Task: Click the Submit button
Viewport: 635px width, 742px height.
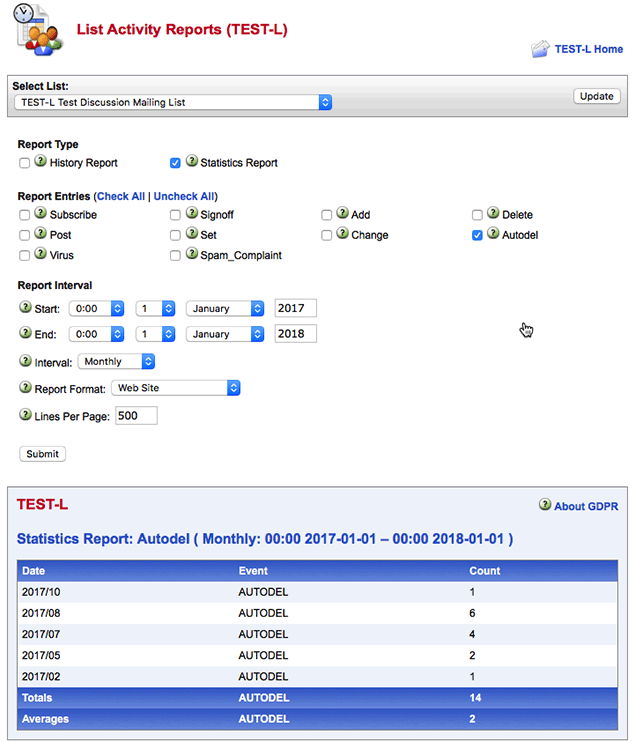Action: click(x=43, y=454)
